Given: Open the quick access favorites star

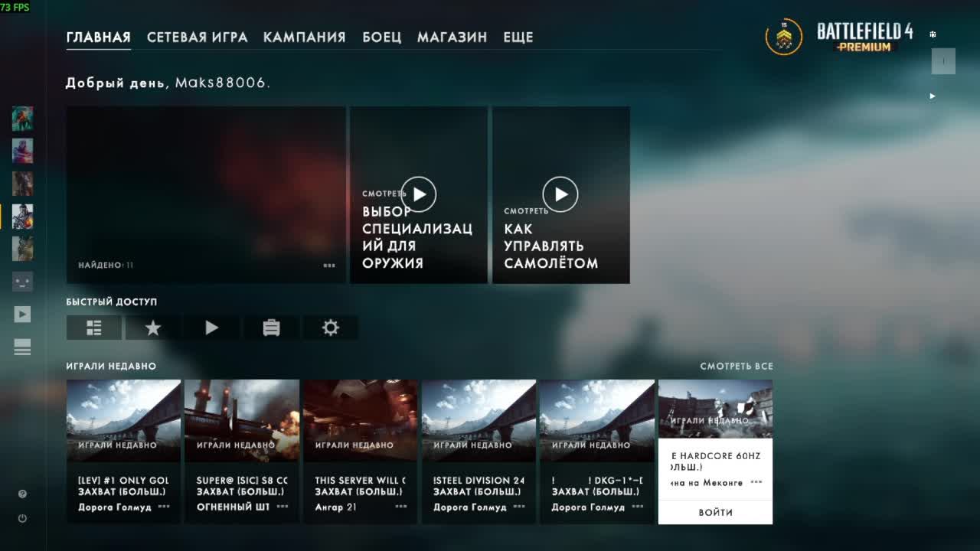Looking at the screenshot, I should point(153,328).
